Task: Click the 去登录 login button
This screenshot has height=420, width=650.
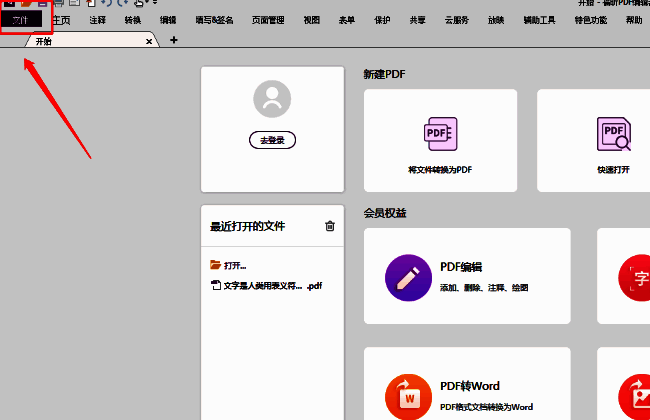Action: point(272,140)
